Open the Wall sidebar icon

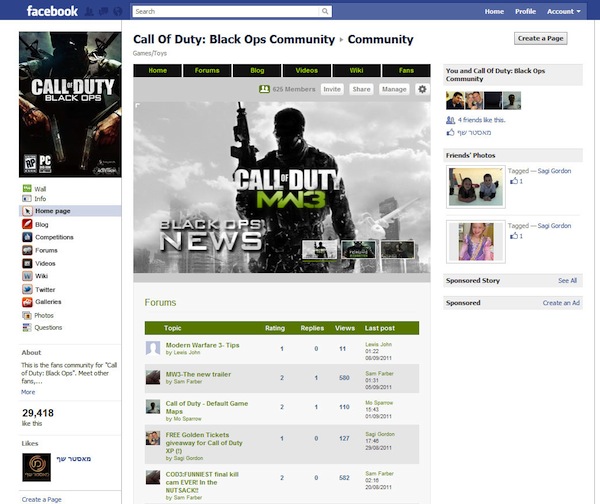(27, 188)
